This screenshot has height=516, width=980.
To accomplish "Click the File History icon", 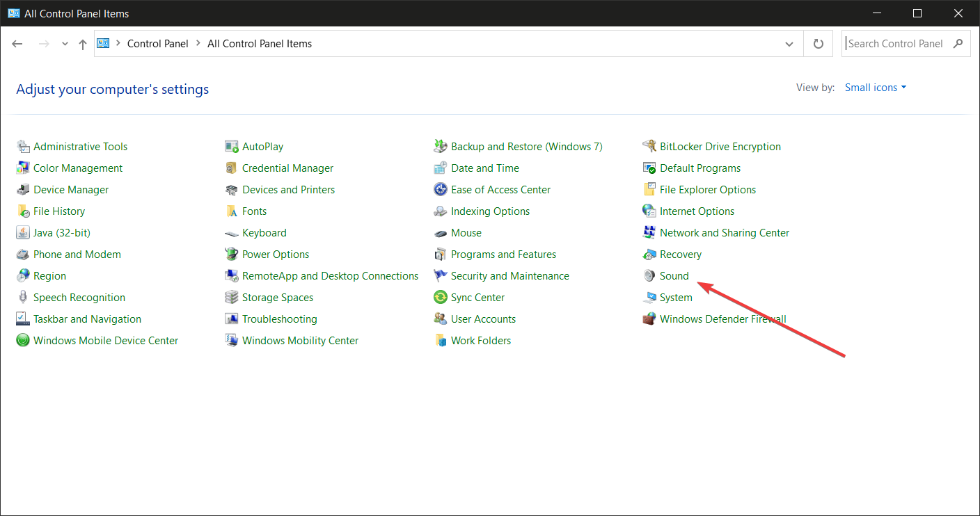I will (23, 211).
